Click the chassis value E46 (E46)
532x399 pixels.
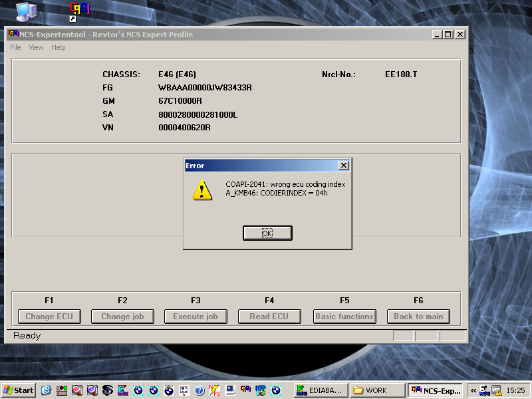[x=177, y=74]
